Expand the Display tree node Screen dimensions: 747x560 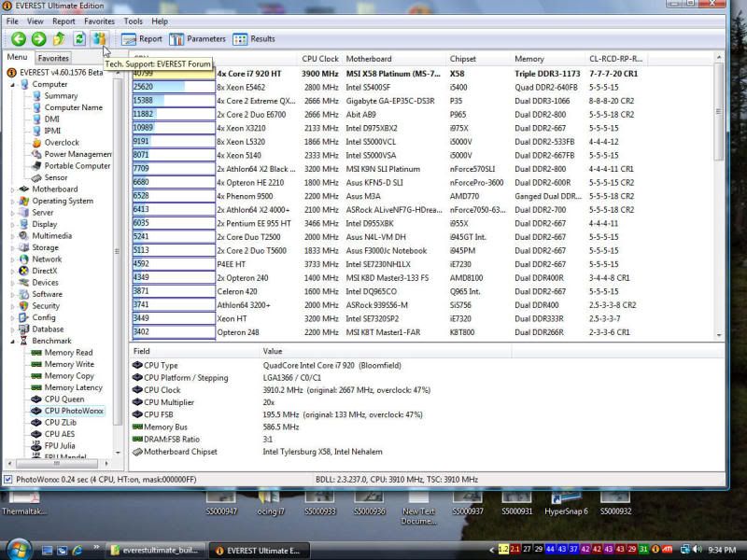[x=13, y=224]
